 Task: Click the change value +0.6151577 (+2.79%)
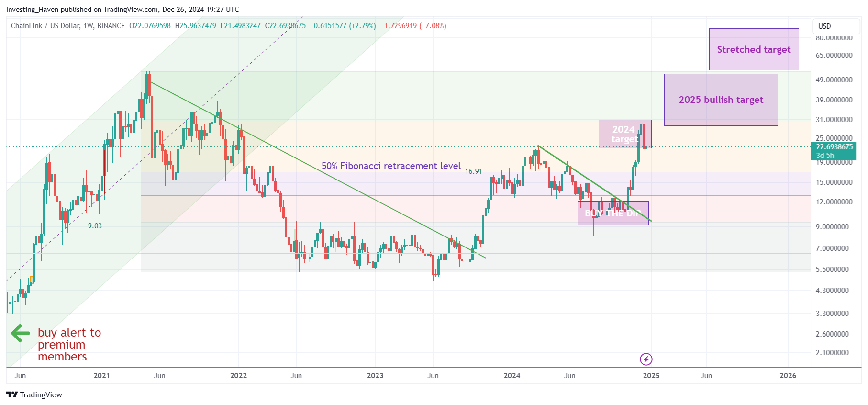pos(343,26)
